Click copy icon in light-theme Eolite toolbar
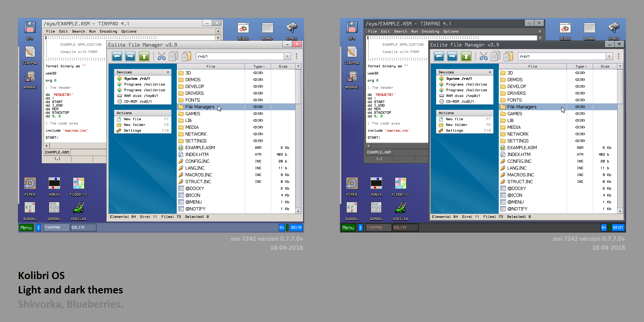644x322 pixels. click(174, 56)
